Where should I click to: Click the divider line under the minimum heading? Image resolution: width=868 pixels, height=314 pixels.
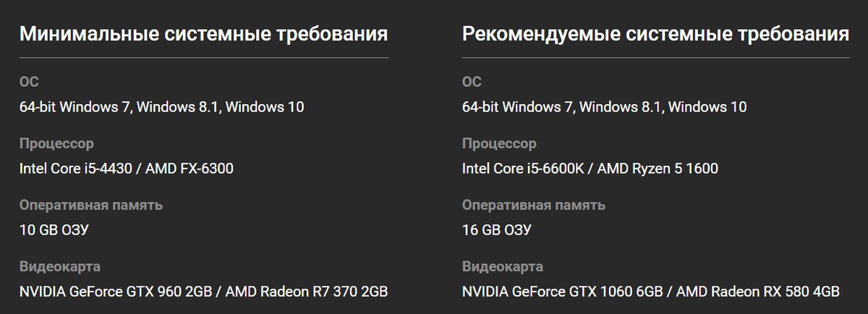click(203, 57)
